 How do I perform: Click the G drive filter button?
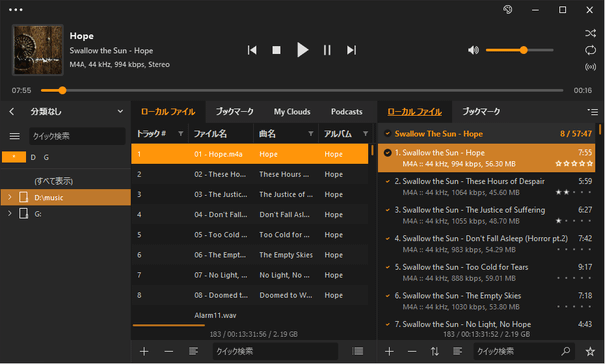click(x=46, y=157)
